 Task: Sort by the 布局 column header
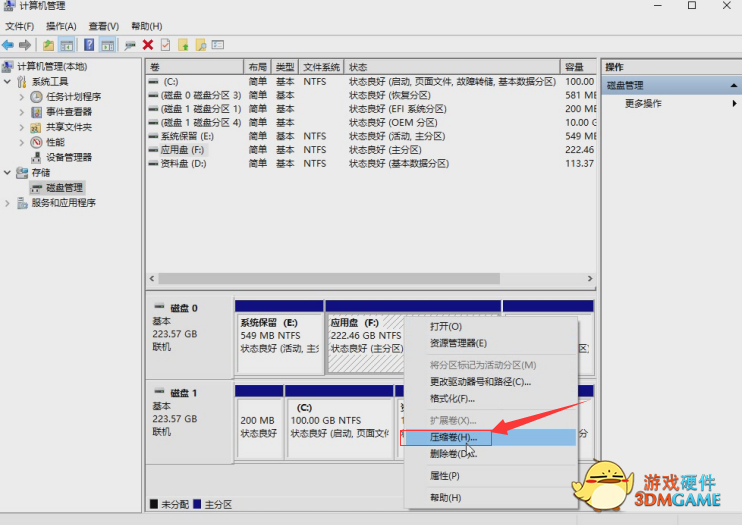[257, 67]
